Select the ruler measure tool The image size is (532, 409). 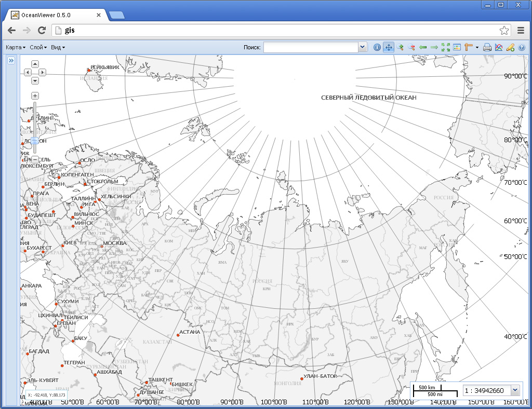pos(469,47)
